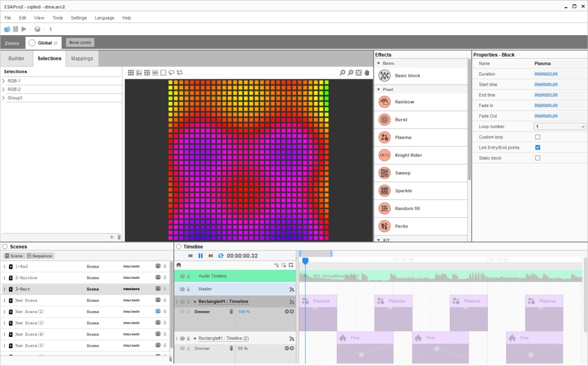Open the File menu

point(8,18)
